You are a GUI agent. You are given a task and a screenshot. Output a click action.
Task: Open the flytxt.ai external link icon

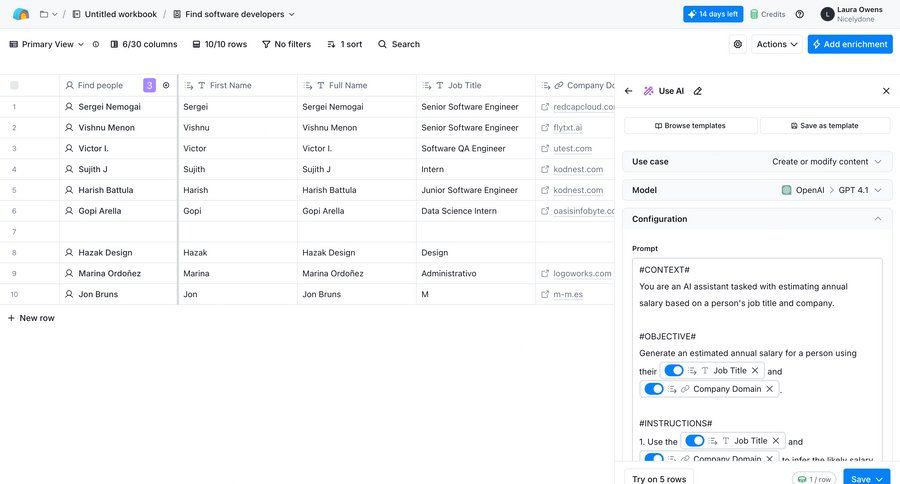pos(545,127)
